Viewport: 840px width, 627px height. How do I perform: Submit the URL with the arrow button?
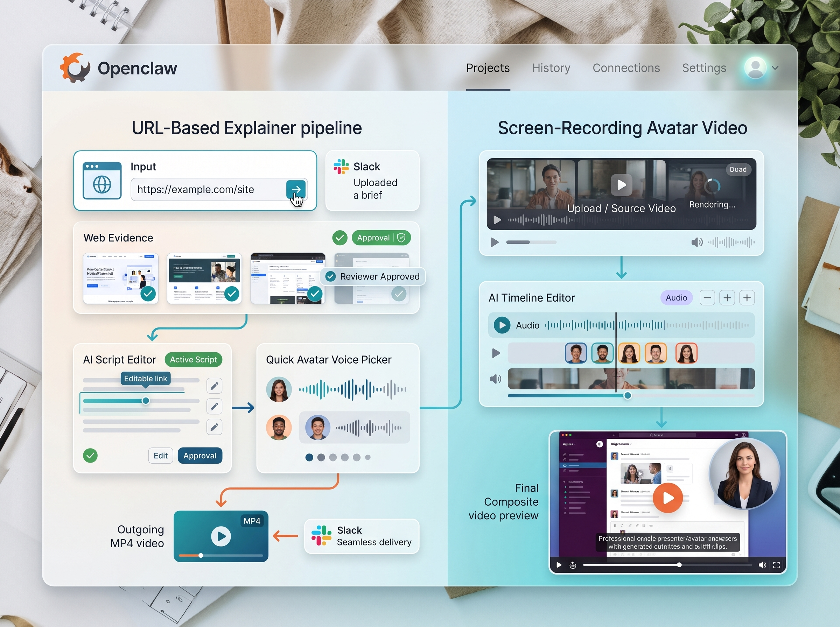click(x=296, y=189)
